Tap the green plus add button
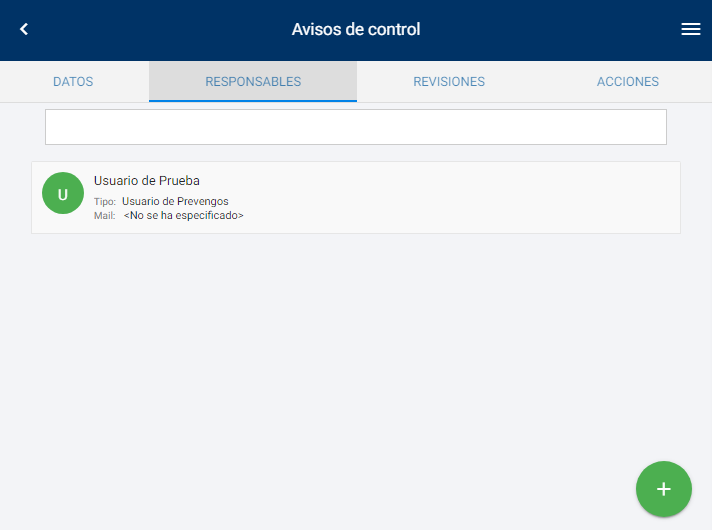Viewport: 712px width, 530px height. (x=663, y=489)
